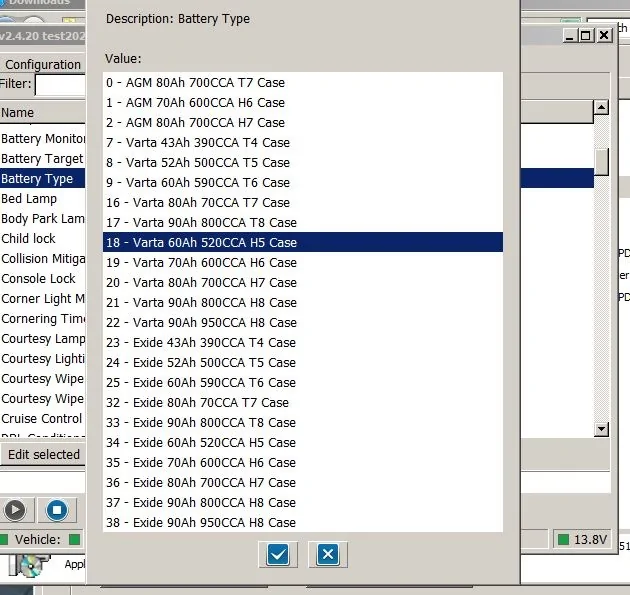The height and width of the screenshot is (595, 630).
Task: Select 0 - AGM 80Ah 700CCA T7 Case
Action: [x=303, y=82]
